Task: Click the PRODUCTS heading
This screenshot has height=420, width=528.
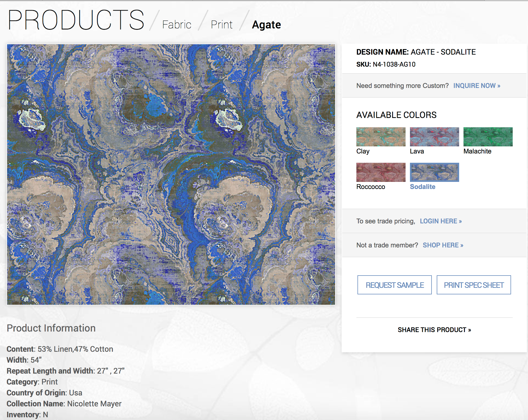Action: pos(76,20)
